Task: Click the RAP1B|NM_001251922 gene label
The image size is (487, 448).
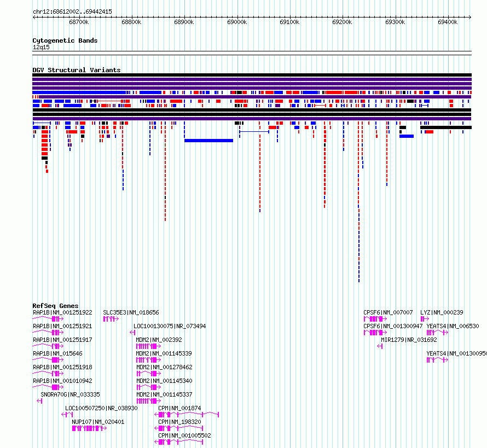Action: pos(62,312)
